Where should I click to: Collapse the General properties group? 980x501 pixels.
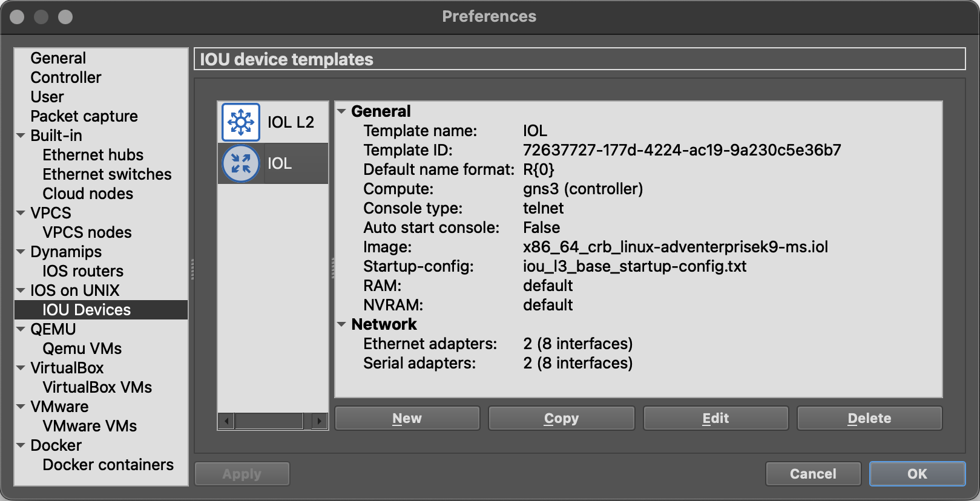click(x=341, y=111)
